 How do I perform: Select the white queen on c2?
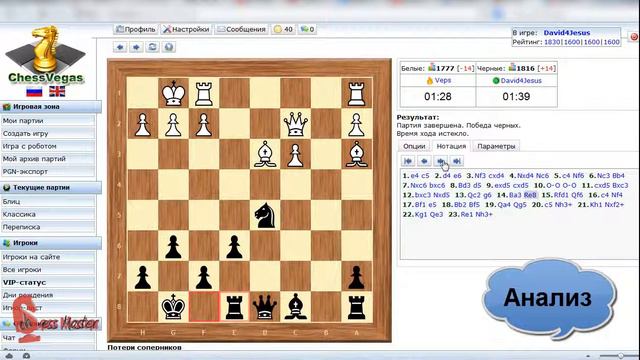click(296, 124)
